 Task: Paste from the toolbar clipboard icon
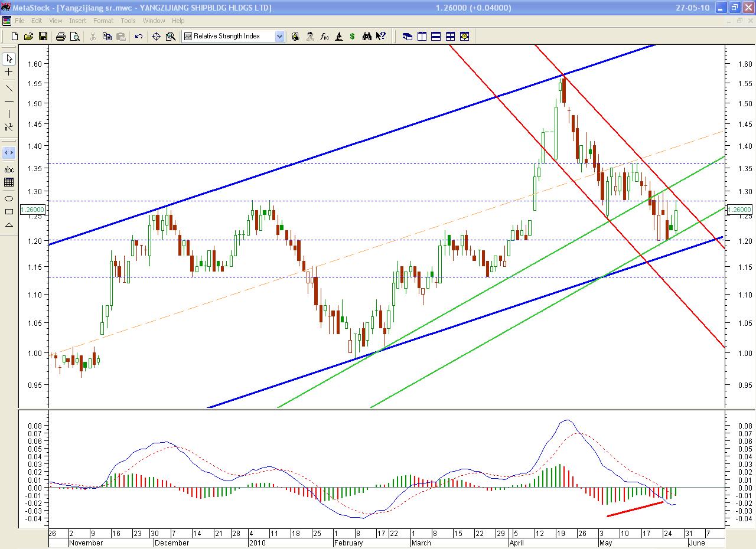click(120, 37)
